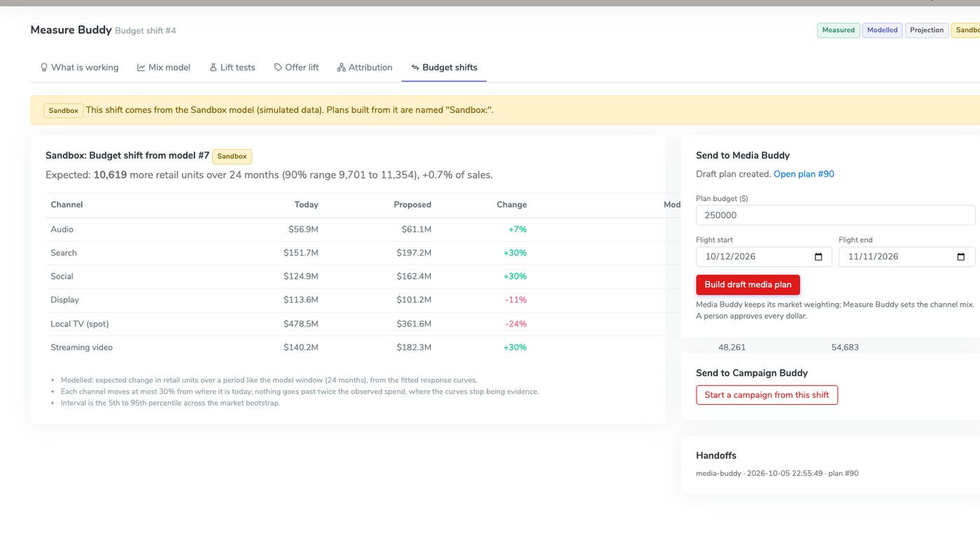Select the Display channel row label
The height and width of the screenshot is (552, 980).
tap(64, 300)
